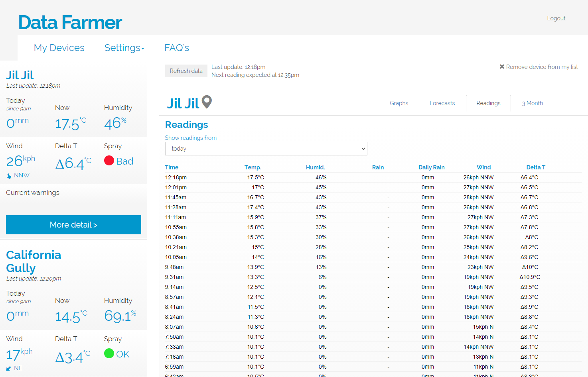Select the 3 Month tab
This screenshot has width=588, height=377.
pos(532,103)
